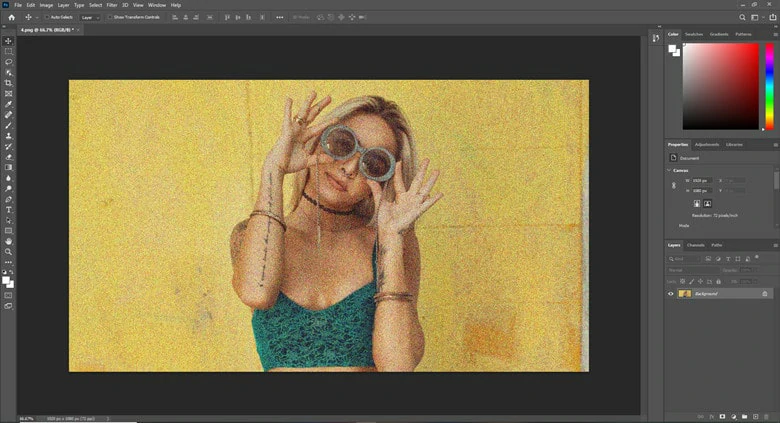Select the Rectangular Marquee tool
Screen dimensions: 780x423
8,51
